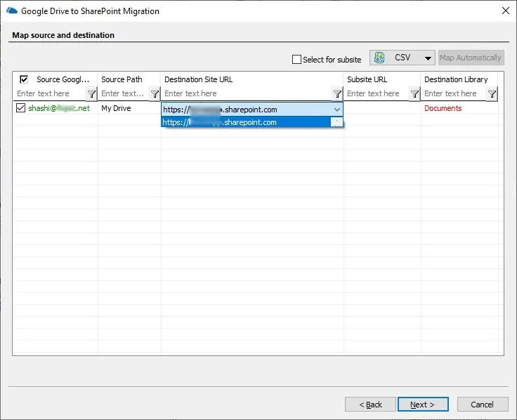Click the Source Google filter text field

coord(50,93)
